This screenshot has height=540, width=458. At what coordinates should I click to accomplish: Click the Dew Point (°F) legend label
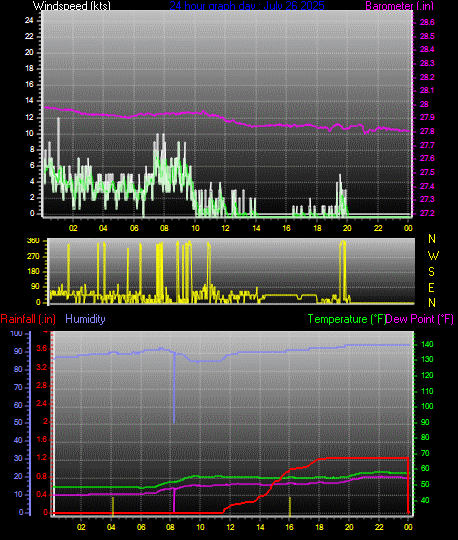[x=419, y=319]
